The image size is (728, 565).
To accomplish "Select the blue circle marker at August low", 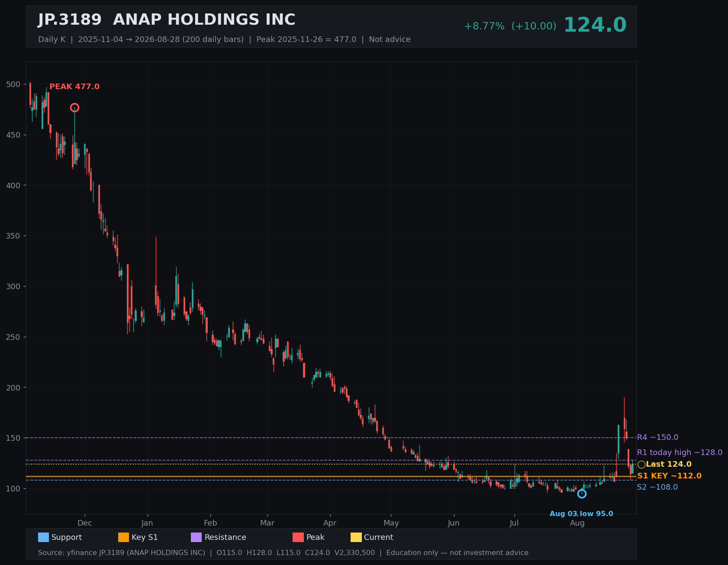I will tap(582, 494).
